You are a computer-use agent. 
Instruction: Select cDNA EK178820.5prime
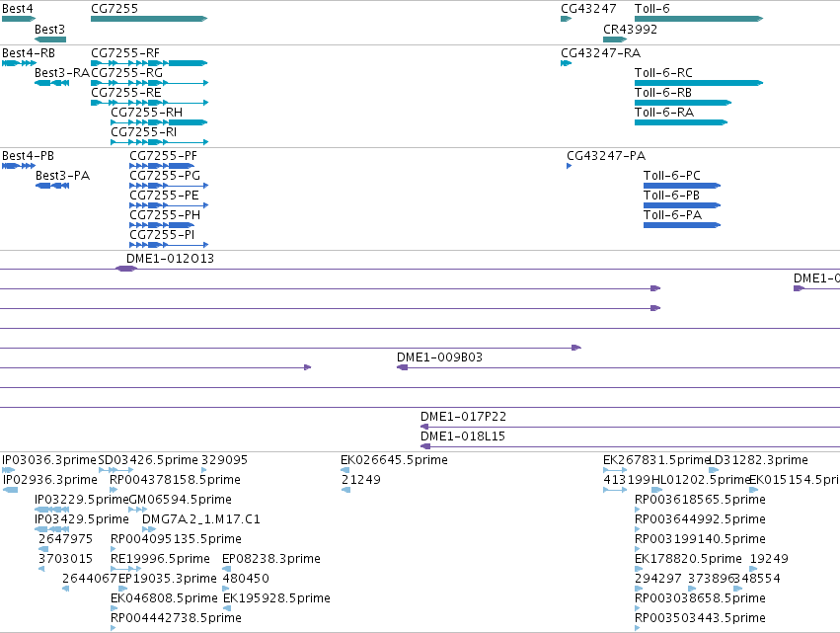(x=637, y=569)
